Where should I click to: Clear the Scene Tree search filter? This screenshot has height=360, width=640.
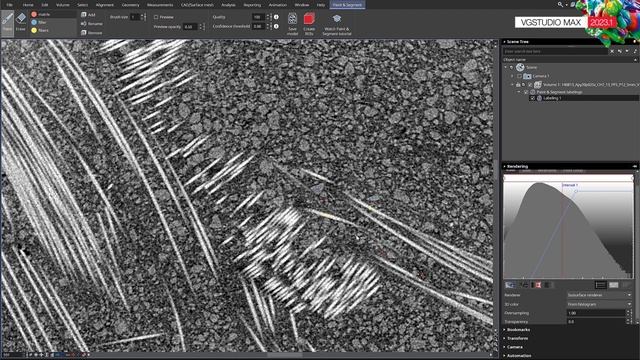[611, 51]
